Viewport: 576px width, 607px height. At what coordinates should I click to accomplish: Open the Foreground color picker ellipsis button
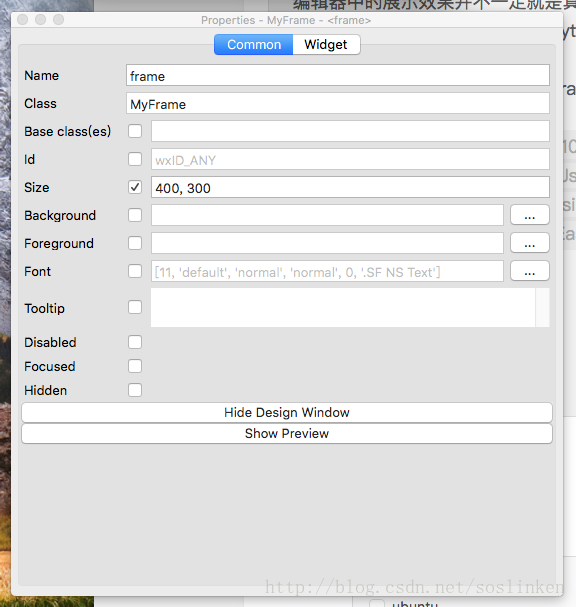[x=530, y=243]
